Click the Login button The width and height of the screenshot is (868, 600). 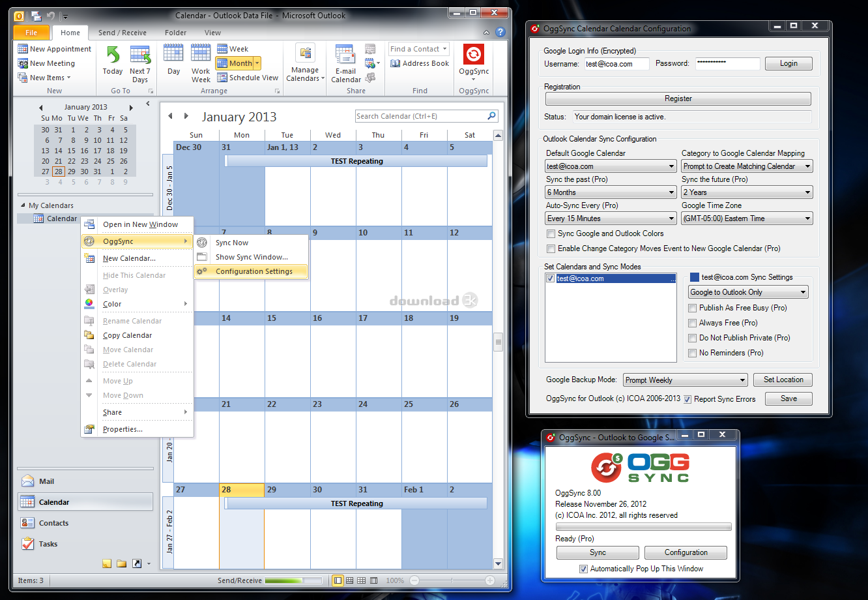click(x=788, y=63)
